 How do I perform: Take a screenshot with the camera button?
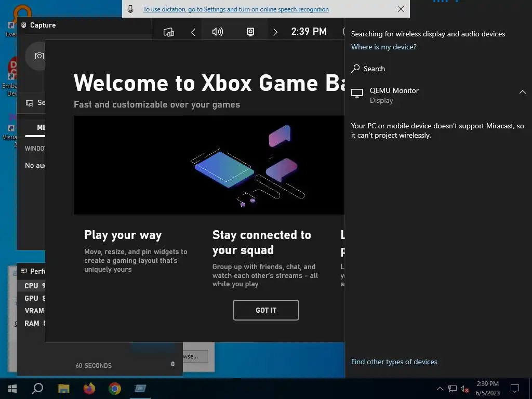39,56
